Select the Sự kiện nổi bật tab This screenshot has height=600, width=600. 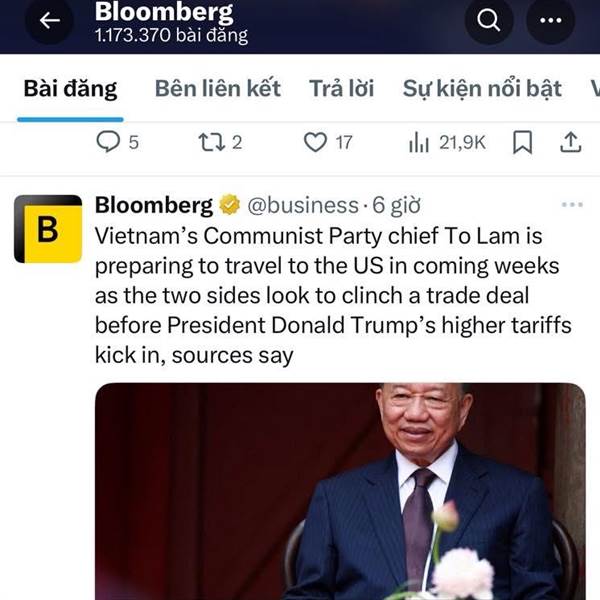(x=482, y=89)
